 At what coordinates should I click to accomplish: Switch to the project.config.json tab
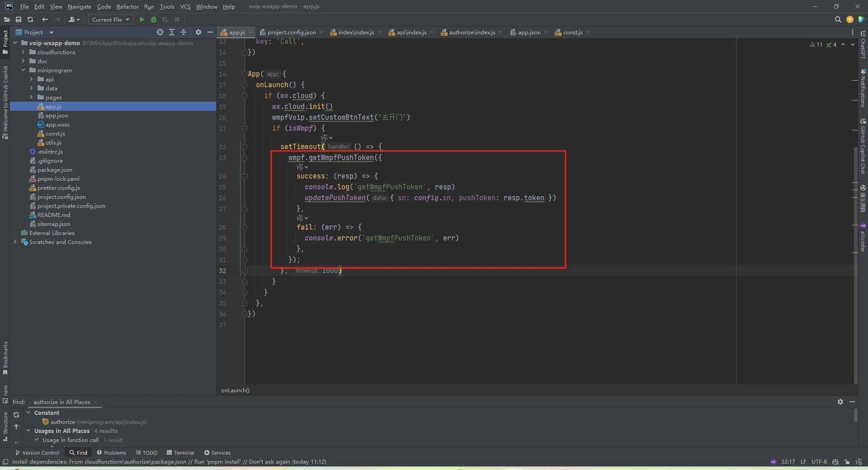pyautogui.click(x=291, y=32)
